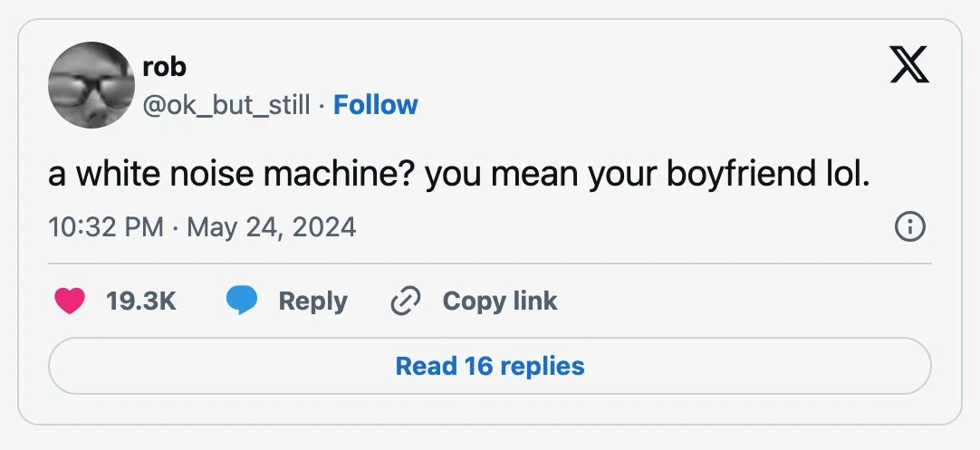Image resolution: width=980 pixels, height=450 pixels.
Task: Click the chain link icon
Action: point(405,302)
